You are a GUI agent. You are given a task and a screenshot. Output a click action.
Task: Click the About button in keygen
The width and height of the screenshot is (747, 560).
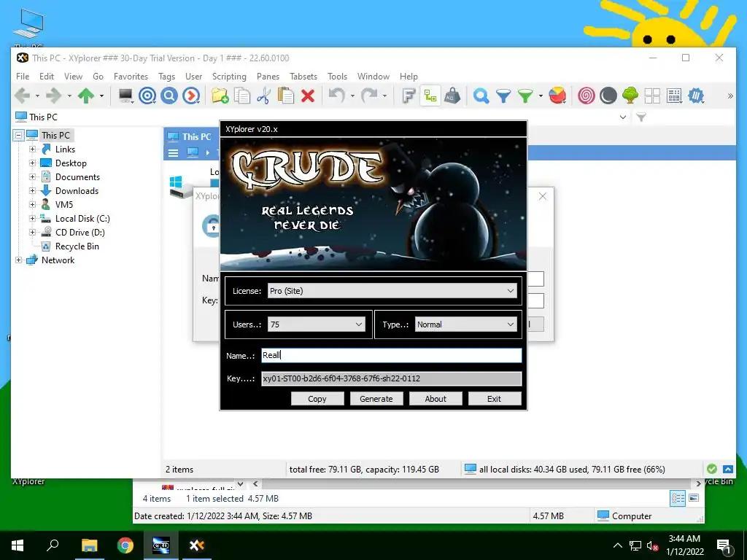tap(436, 399)
